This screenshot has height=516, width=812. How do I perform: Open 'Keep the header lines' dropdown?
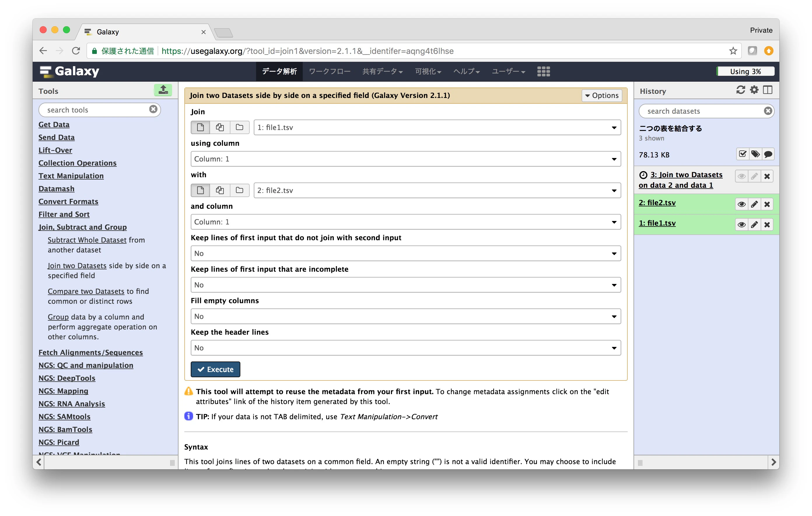click(406, 347)
